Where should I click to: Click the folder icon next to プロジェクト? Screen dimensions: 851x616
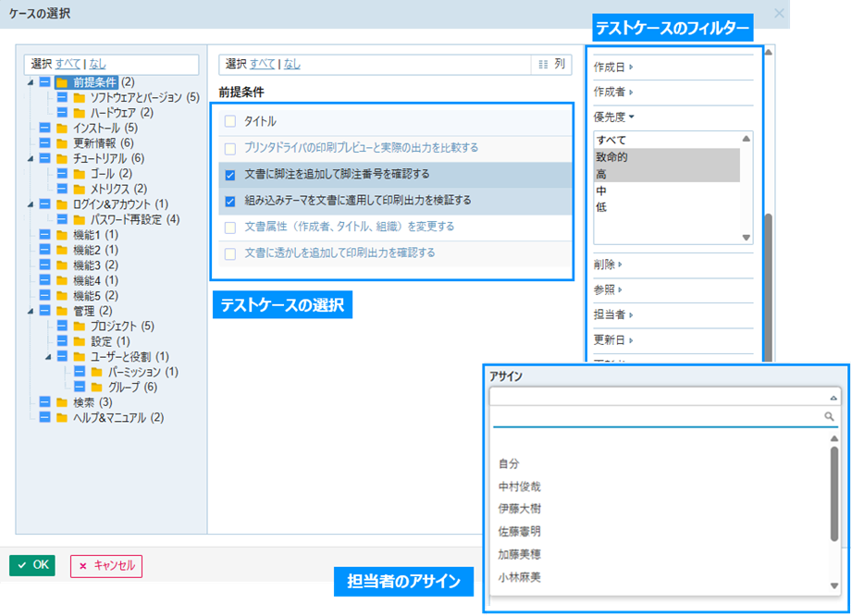(79, 326)
